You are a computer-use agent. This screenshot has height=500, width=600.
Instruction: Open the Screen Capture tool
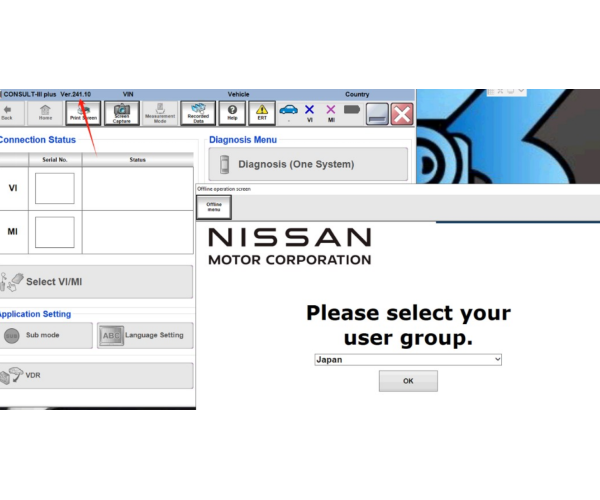[122, 113]
